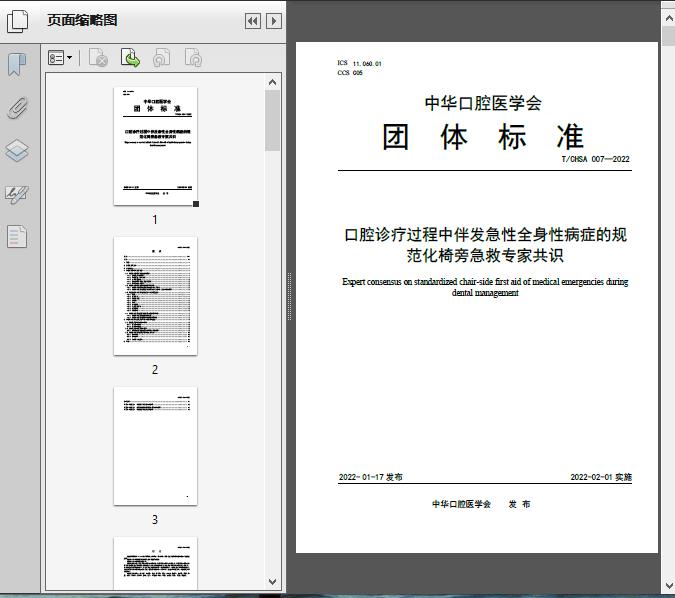Select page 3 thumbnail
675x598 pixels.
(x=155, y=446)
